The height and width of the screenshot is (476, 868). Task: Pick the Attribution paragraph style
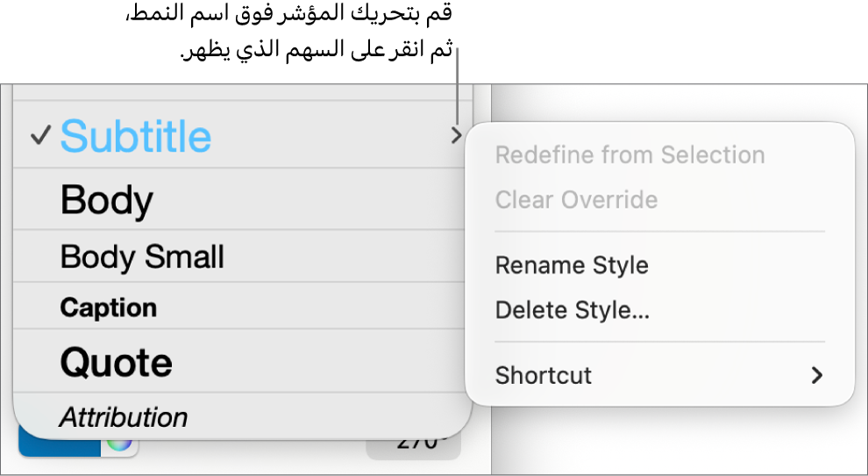[124, 417]
